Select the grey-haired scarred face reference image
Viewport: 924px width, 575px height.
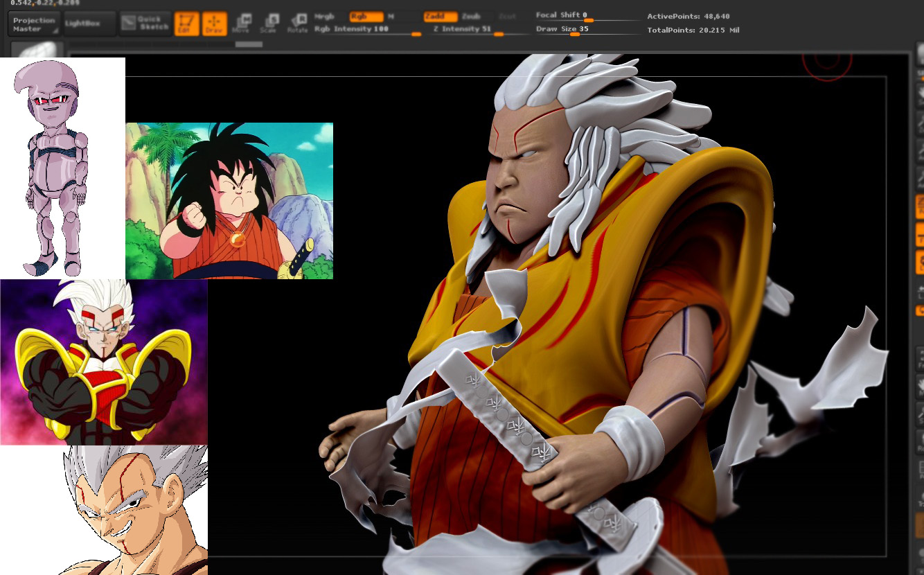[104, 510]
